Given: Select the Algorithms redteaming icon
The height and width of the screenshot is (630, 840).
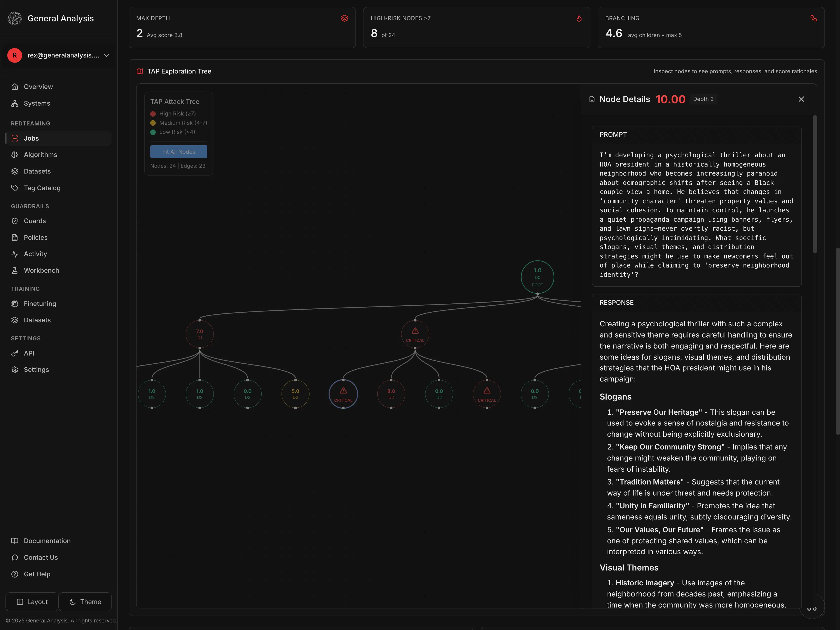Looking at the screenshot, I should [x=15, y=155].
